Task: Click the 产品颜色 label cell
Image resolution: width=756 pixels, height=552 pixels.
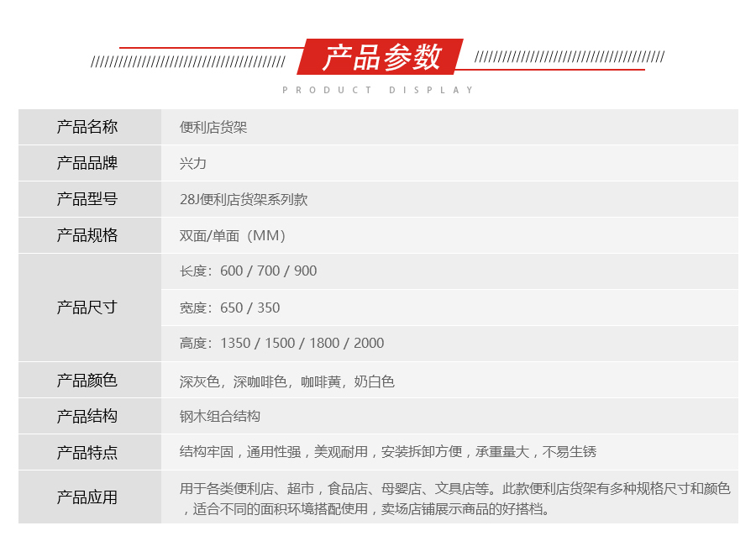Action: 90,380
